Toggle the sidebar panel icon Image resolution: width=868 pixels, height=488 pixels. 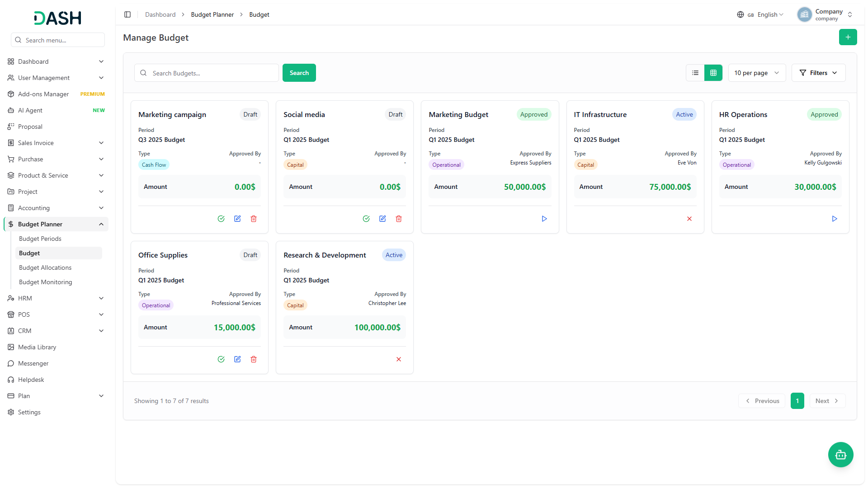(x=127, y=14)
